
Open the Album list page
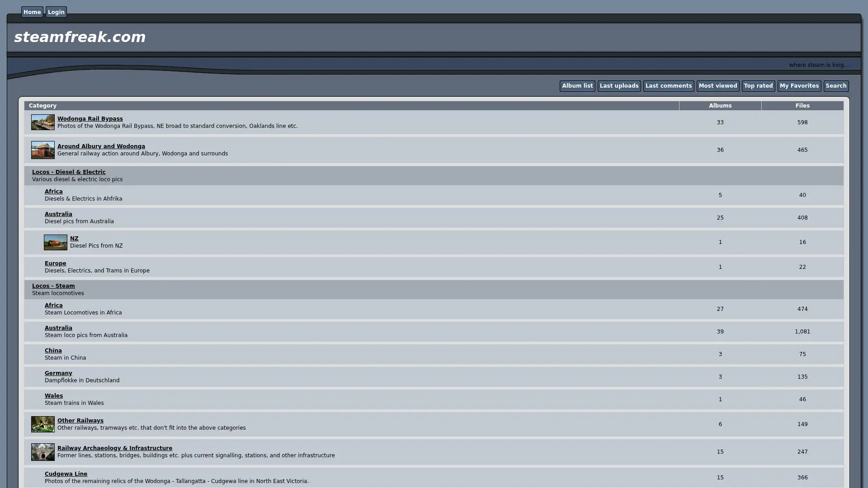click(x=577, y=85)
